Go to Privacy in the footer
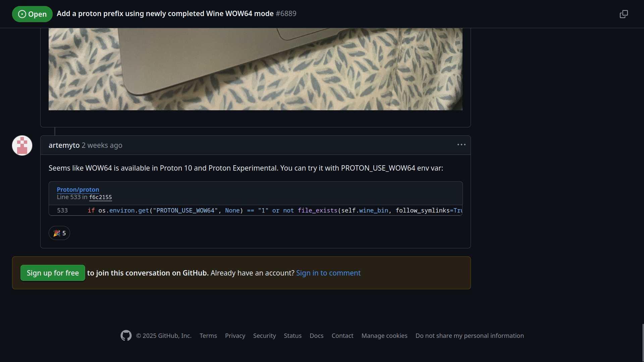 point(235,336)
